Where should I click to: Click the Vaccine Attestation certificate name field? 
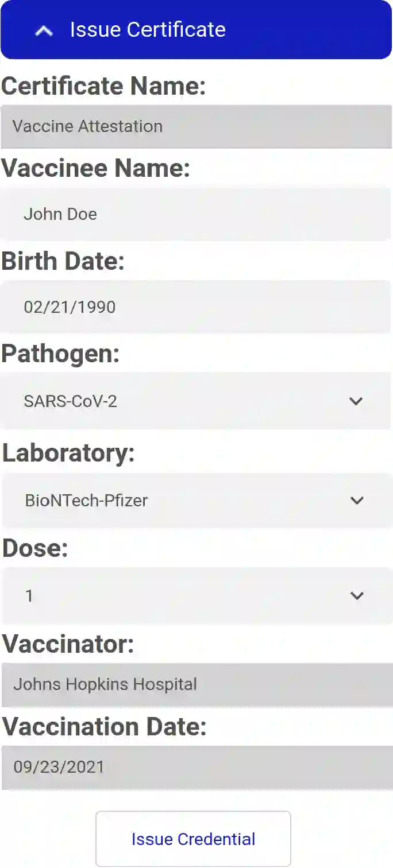point(196,126)
